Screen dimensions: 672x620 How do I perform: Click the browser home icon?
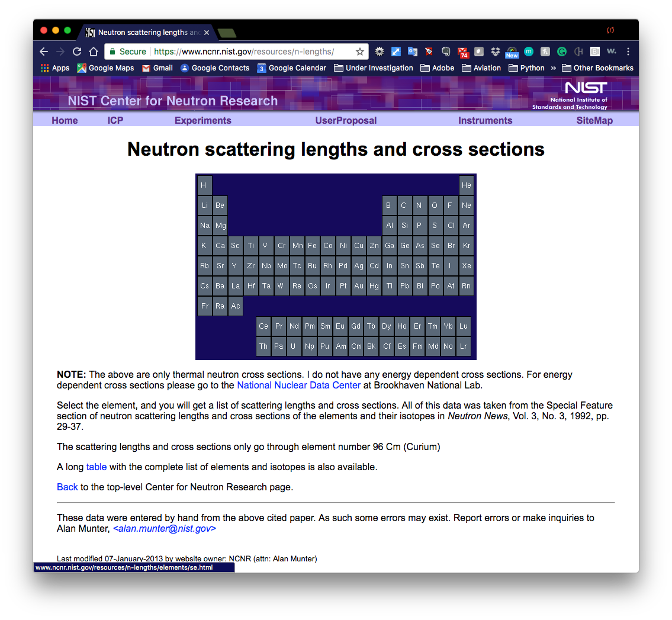pyautogui.click(x=94, y=52)
